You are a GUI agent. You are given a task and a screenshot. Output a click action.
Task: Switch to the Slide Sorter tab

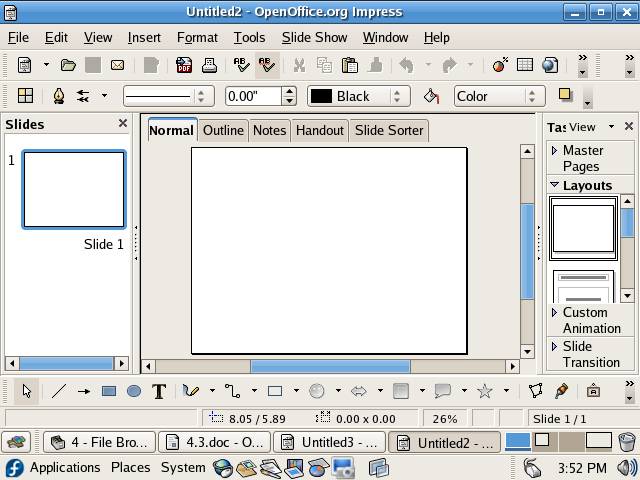(x=389, y=130)
